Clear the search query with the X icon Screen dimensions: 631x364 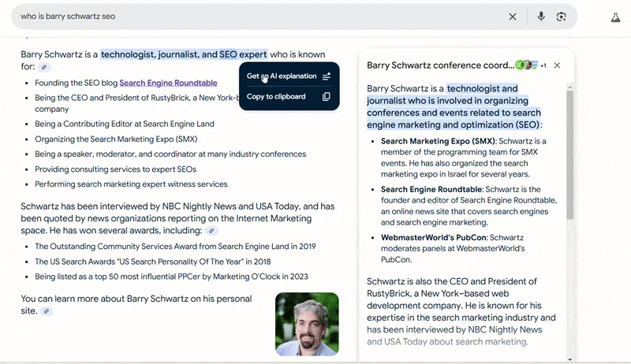(512, 17)
